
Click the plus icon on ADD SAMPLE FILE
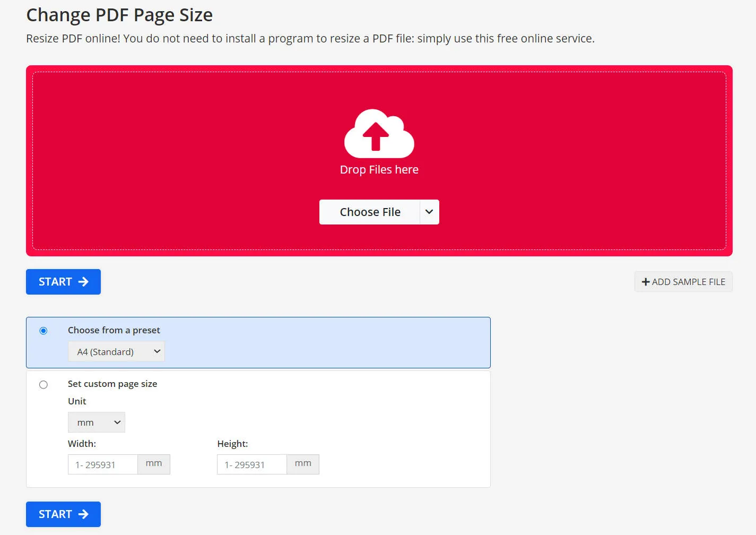(646, 281)
